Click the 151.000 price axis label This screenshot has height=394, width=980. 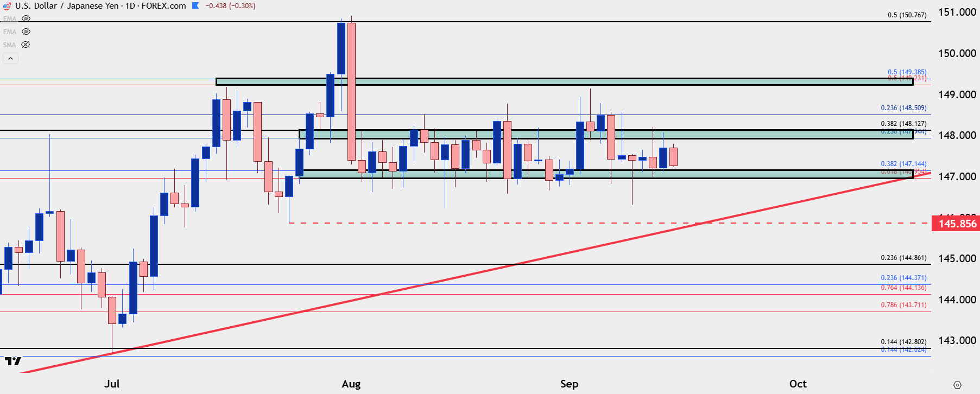(957, 12)
